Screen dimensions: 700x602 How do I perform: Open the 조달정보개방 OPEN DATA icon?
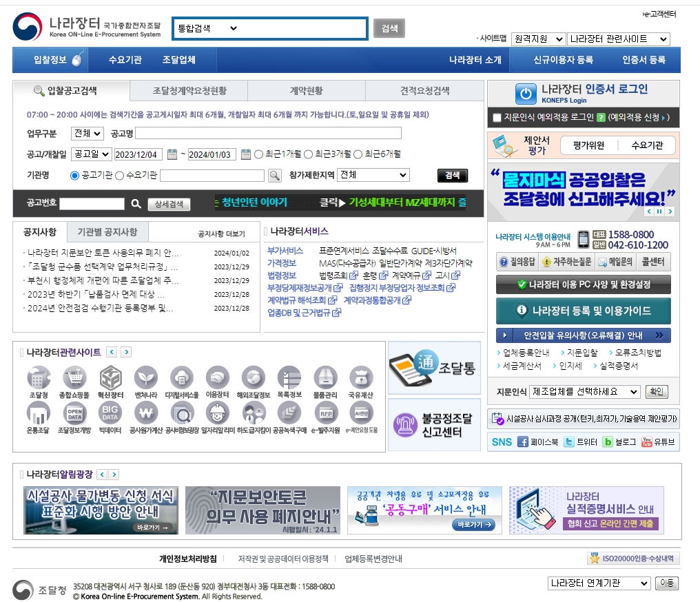(x=74, y=413)
